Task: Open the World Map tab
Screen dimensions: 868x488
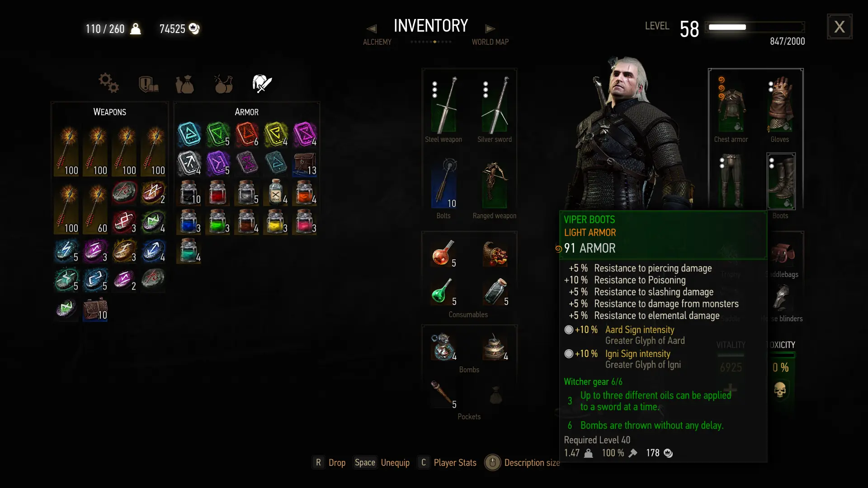Action: coord(490,42)
